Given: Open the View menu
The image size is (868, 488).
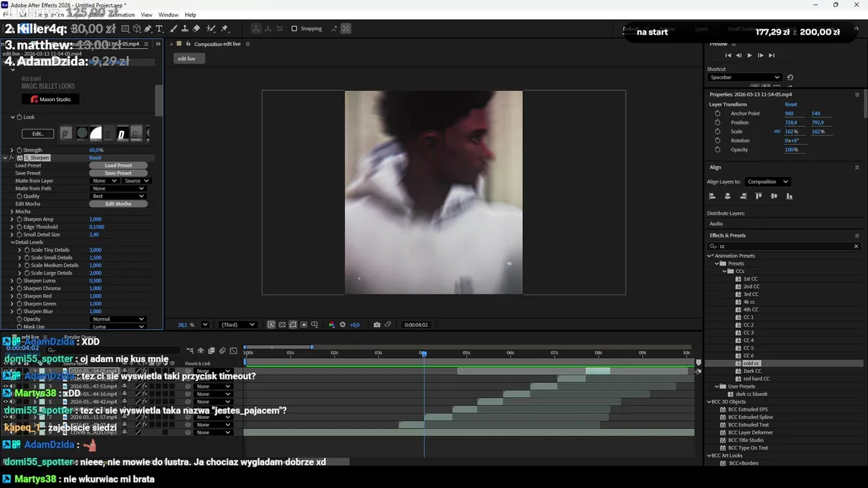Looking at the screenshot, I should point(146,15).
